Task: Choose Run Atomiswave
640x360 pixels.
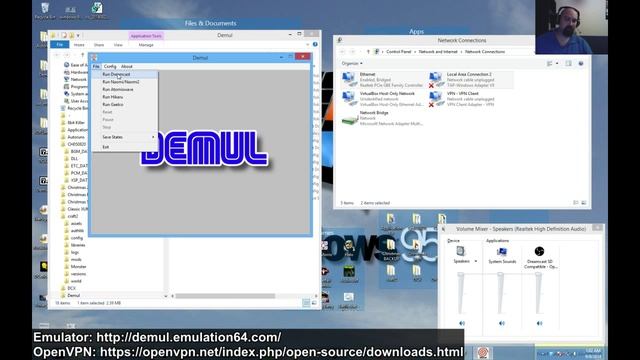Action: (x=124, y=89)
